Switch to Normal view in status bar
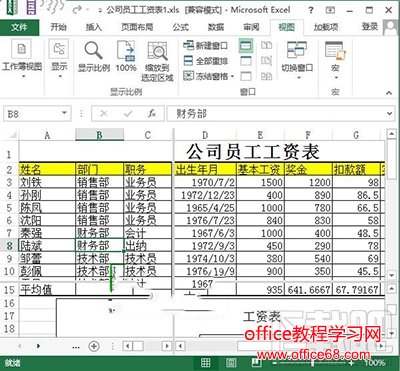 (x=205, y=363)
